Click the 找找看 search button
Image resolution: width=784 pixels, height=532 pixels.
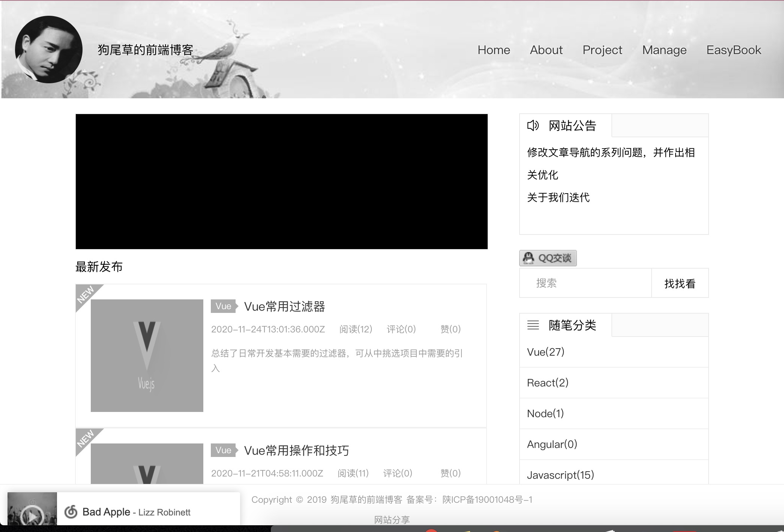(x=680, y=283)
